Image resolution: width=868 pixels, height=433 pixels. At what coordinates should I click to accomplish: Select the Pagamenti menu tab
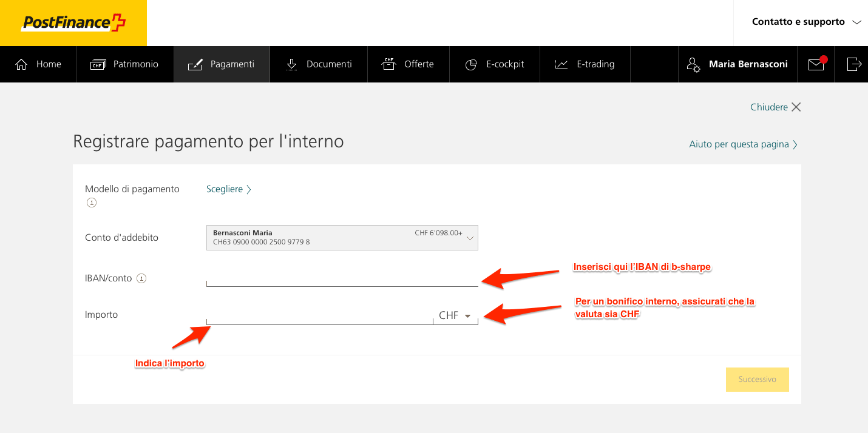click(222, 64)
